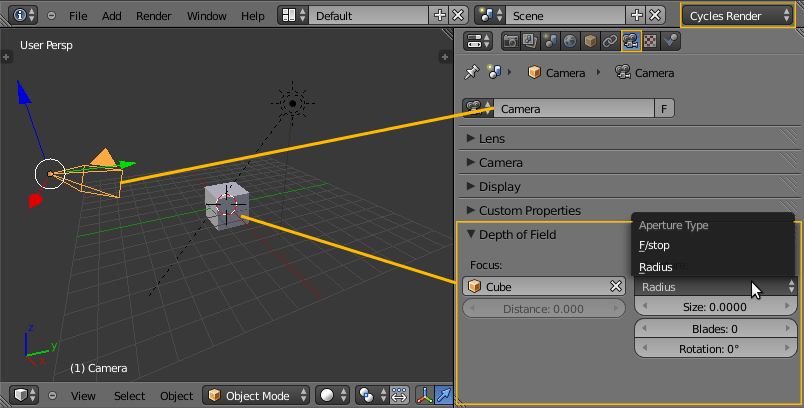Toggle the pin ID icon
This screenshot has width=804, height=408.
471,72
